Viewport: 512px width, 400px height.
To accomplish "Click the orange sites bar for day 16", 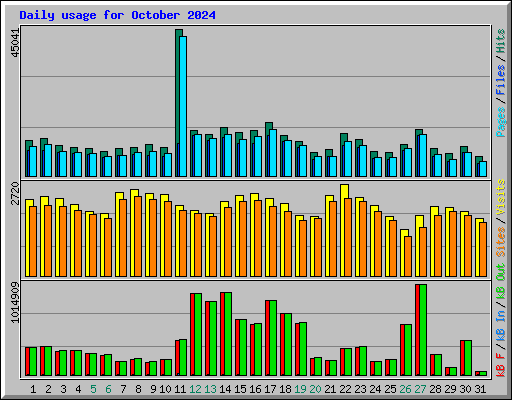I will (258, 238).
